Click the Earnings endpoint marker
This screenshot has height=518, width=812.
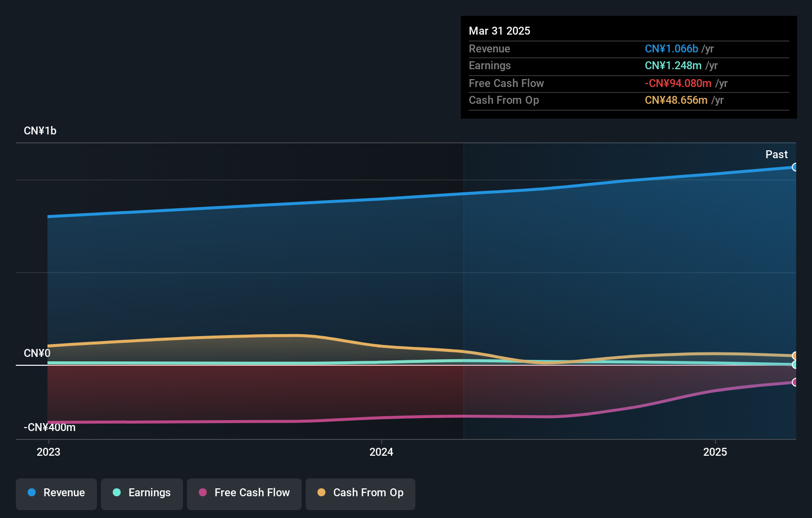795,365
